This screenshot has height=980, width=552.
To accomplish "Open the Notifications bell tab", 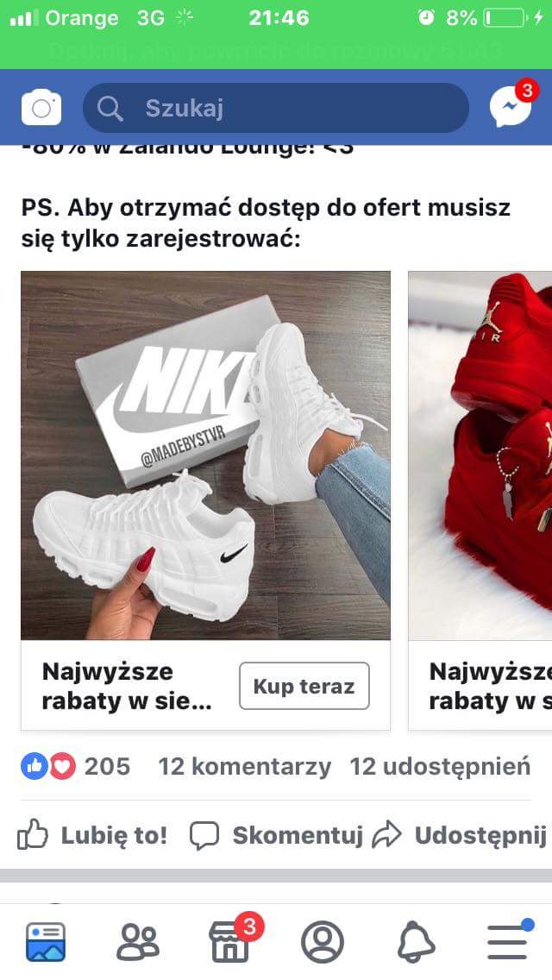I will [417, 942].
